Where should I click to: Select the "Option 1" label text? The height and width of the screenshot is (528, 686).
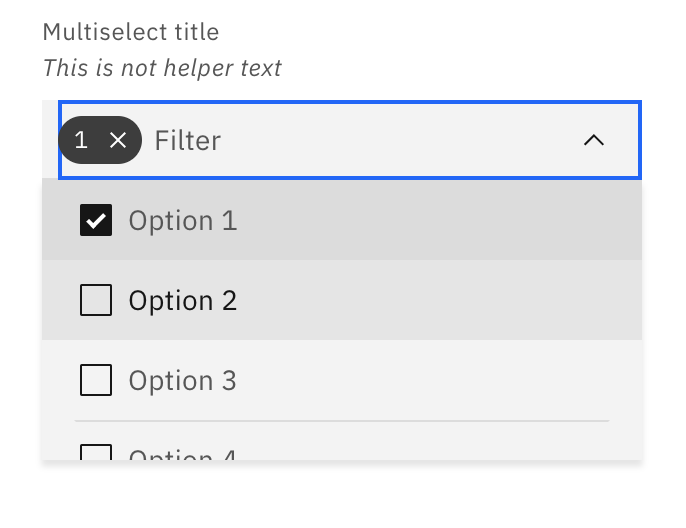pos(183,221)
